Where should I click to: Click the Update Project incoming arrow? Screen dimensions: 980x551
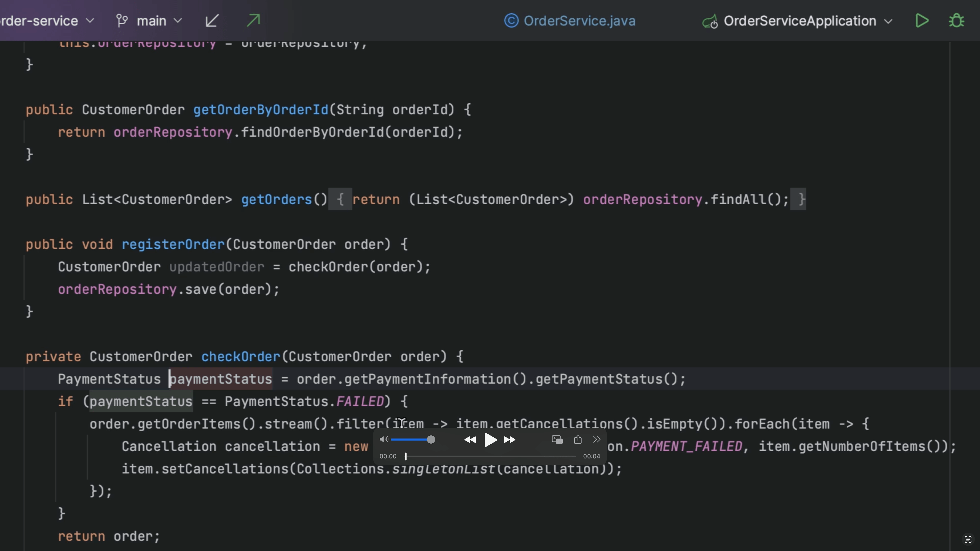pyautogui.click(x=212, y=20)
